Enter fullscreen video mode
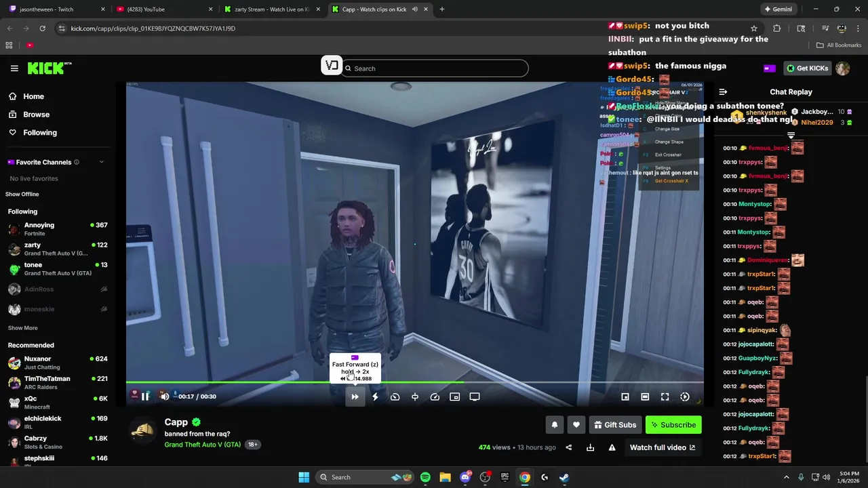This screenshot has width=868, height=488. coord(665,396)
